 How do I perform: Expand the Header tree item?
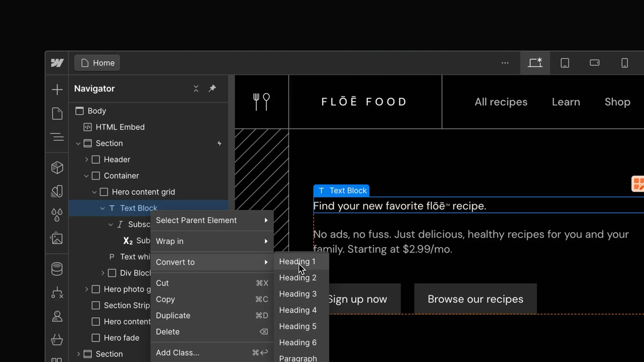click(x=86, y=159)
